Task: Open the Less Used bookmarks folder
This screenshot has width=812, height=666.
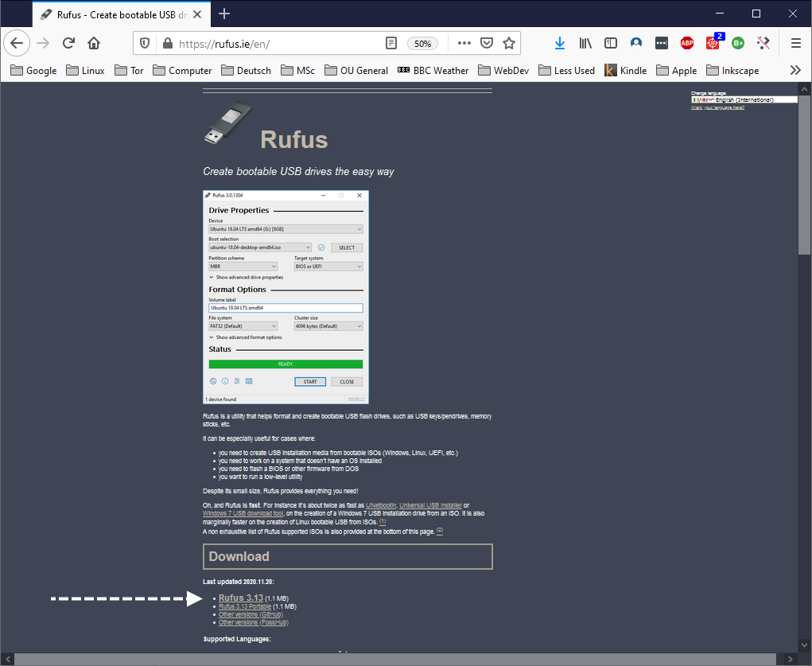Action: point(566,70)
